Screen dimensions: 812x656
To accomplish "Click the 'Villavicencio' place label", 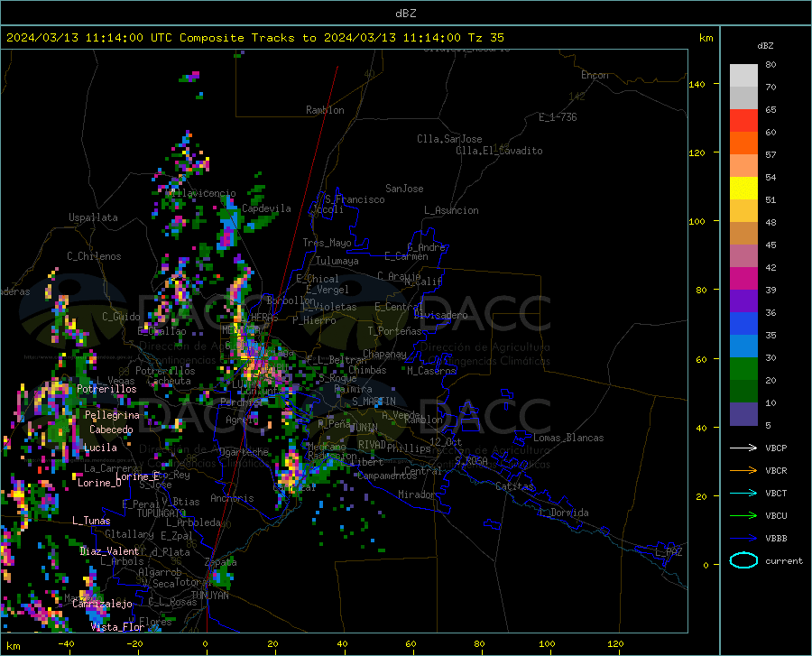I will click(201, 193).
